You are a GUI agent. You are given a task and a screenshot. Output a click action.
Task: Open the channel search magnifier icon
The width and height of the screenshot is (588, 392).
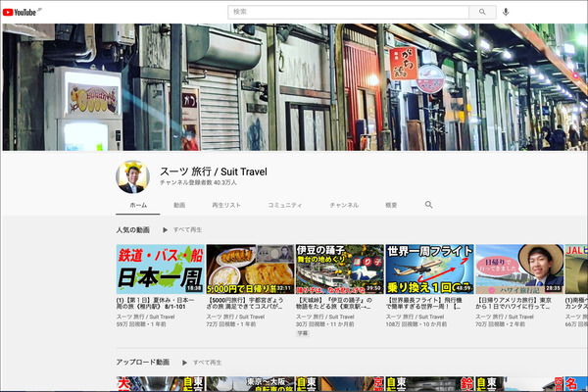tap(428, 205)
